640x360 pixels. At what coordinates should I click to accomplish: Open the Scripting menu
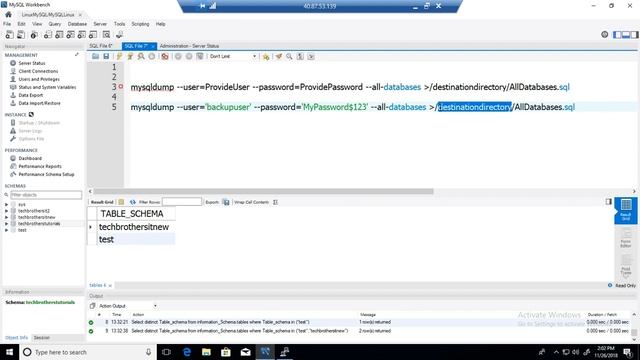(140, 24)
